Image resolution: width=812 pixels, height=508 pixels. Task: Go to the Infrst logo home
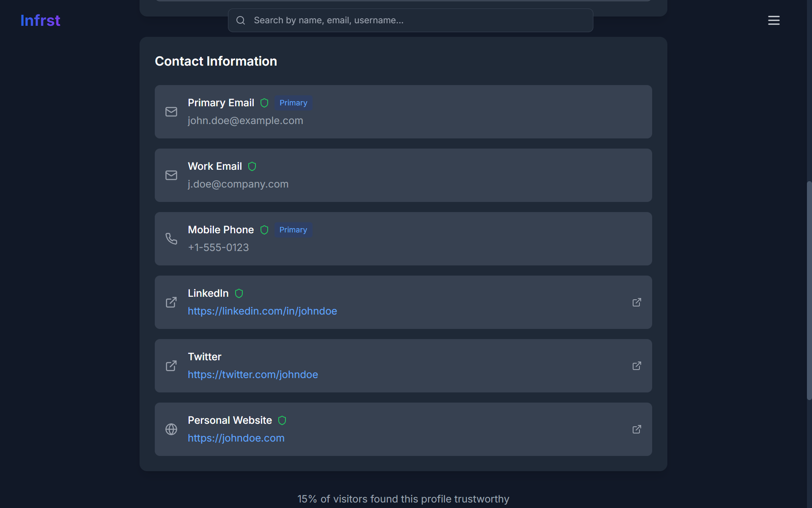click(x=40, y=20)
